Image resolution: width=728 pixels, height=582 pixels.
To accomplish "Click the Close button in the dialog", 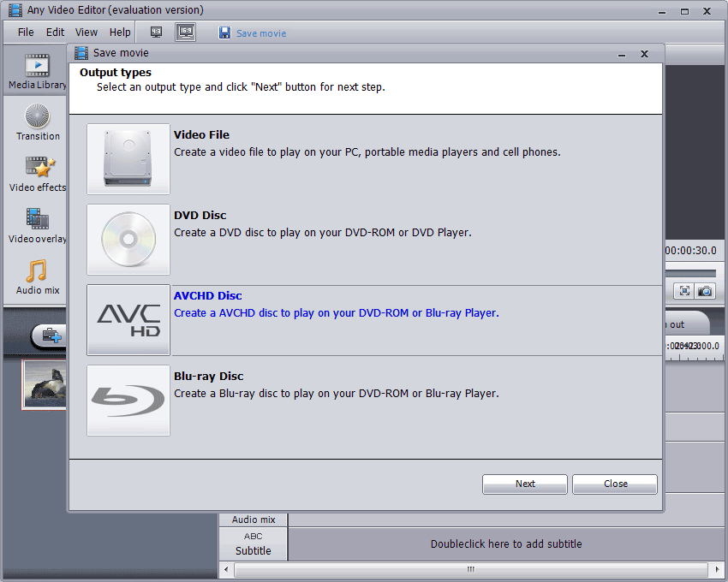I will point(615,484).
